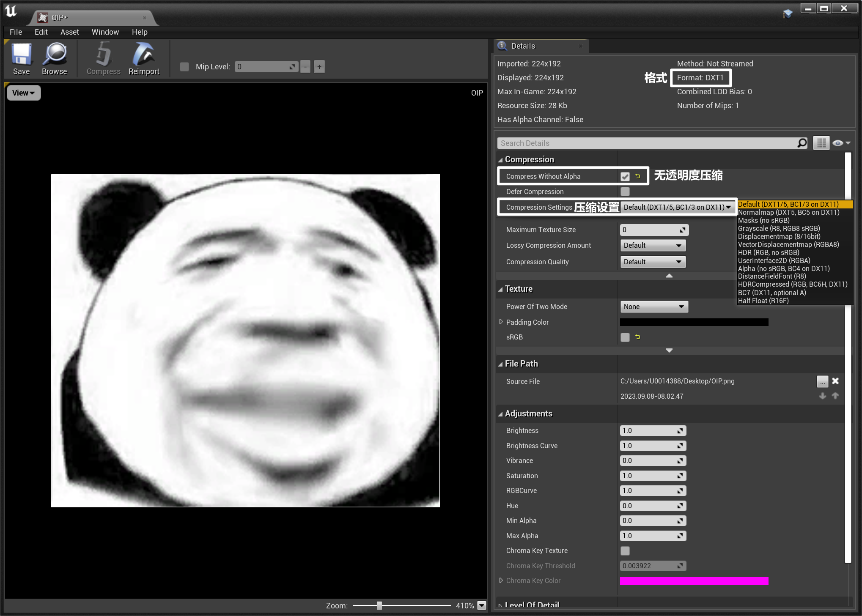
Task: Open the Power Of Two Mode dropdown
Action: tap(654, 307)
